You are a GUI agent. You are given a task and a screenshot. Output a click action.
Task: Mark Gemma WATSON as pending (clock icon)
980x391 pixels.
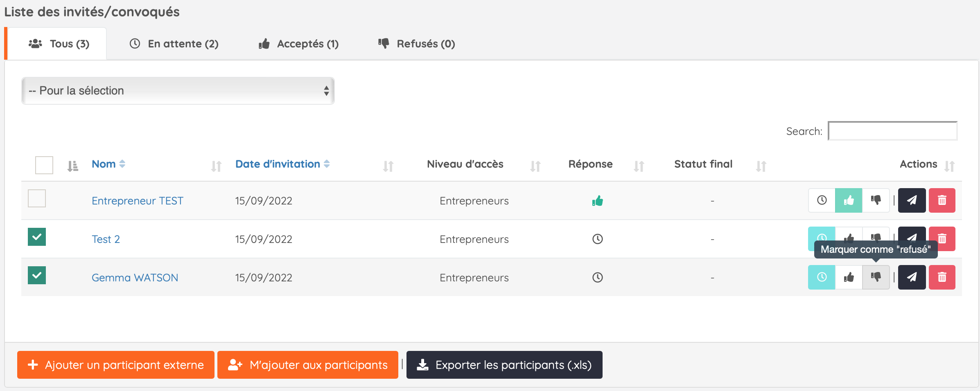[x=822, y=277]
